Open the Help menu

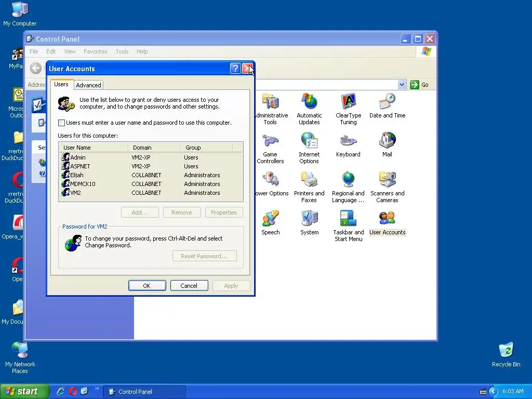tap(142, 51)
